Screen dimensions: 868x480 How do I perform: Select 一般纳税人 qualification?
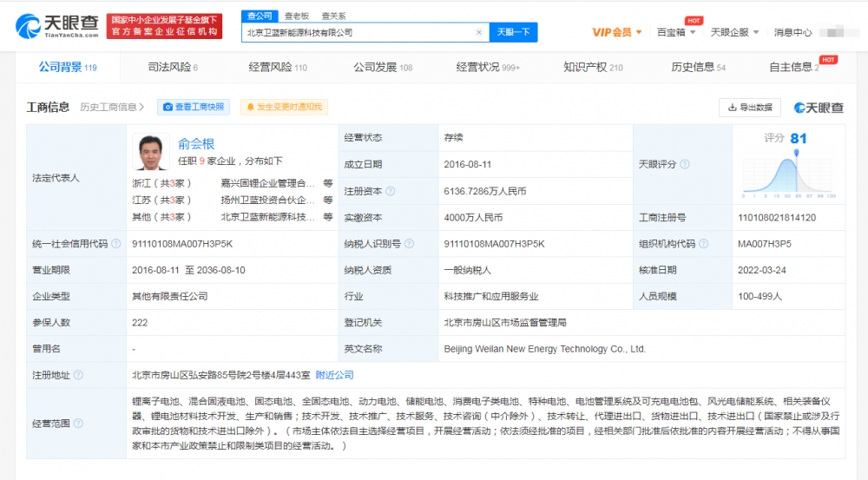coord(468,270)
